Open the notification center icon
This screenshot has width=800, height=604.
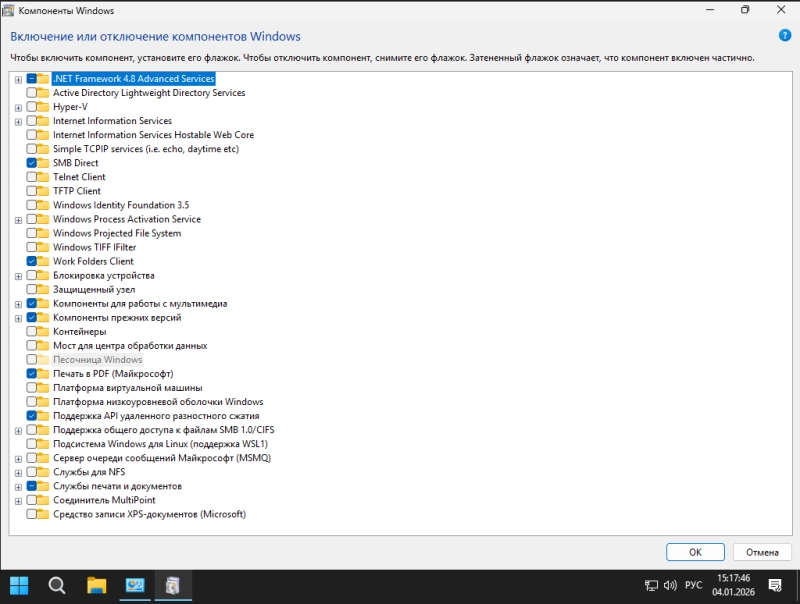(x=774, y=585)
